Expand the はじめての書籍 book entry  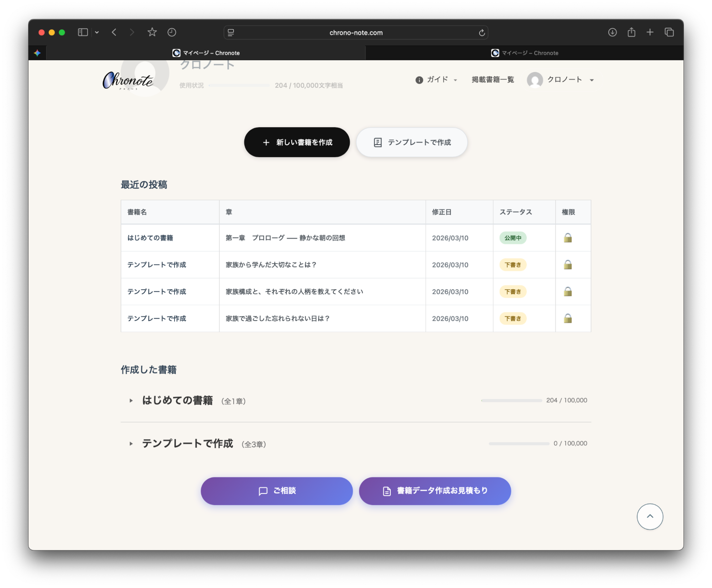[x=131, y=400]
